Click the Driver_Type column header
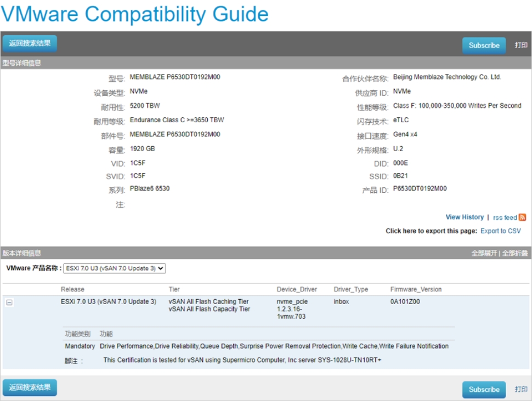The height and width of the screenshot is (401, 532). coord(350,289)
